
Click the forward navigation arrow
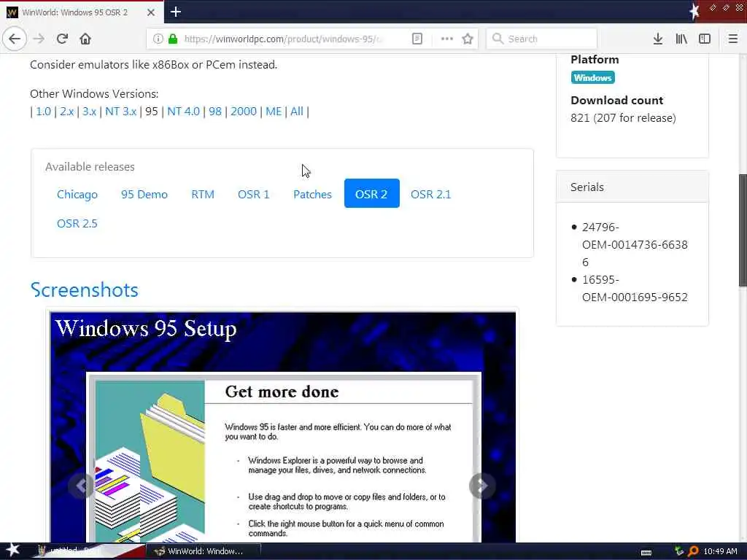[x=39, y=39]
